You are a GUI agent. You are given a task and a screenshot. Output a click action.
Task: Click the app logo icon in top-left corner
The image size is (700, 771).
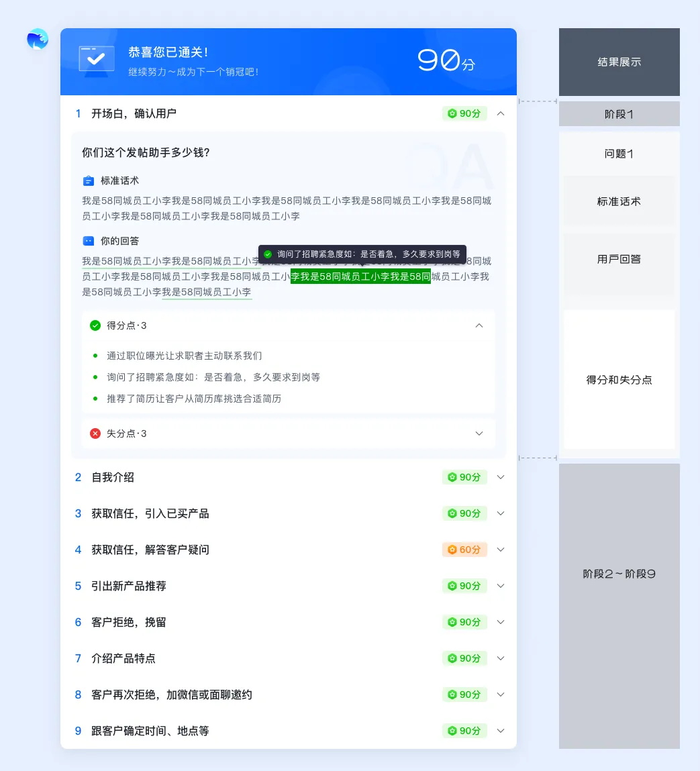(x=37, y=40)
